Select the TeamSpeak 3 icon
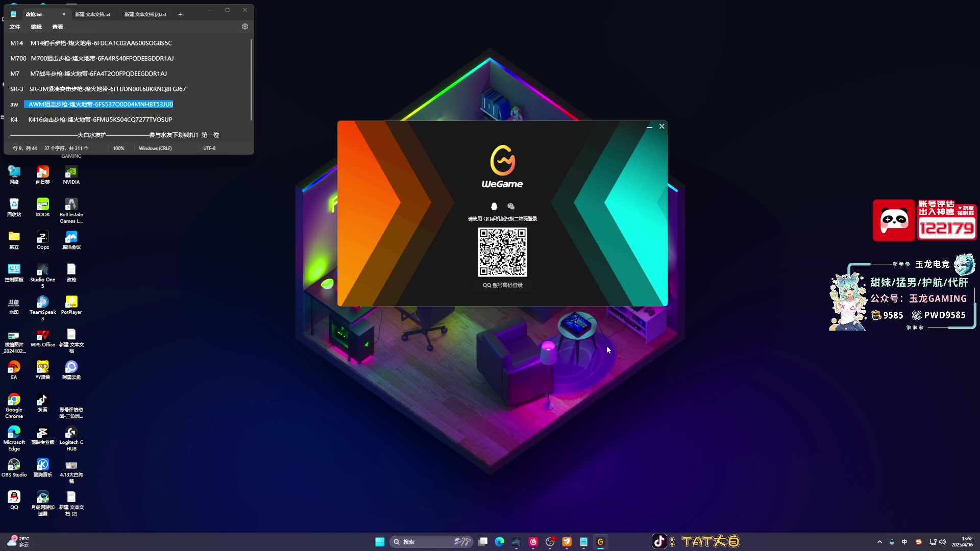The width and height of the screenshot is (980, 551). coord(43,309)
